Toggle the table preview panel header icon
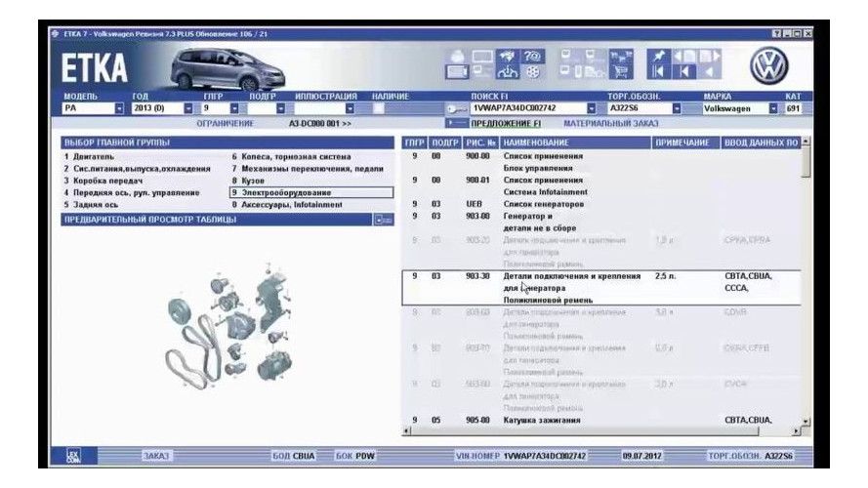Screen dimensions: 868x488 click(x=384, y=220)
